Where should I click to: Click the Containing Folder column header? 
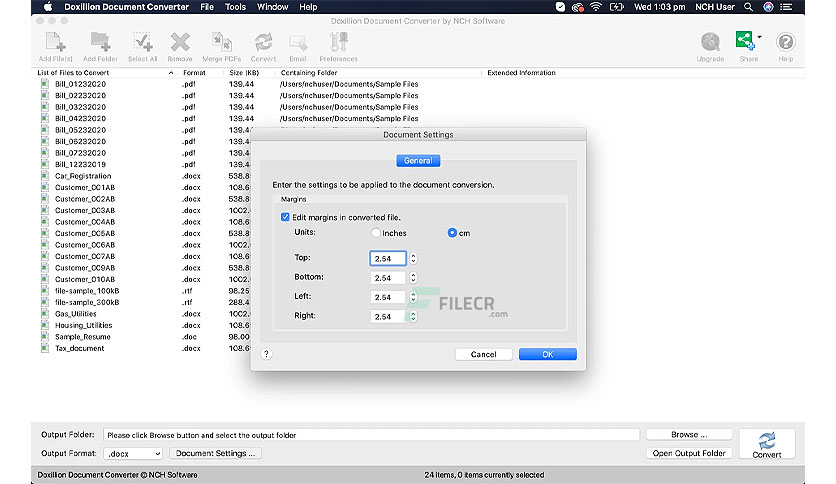pyautogui.click(x=309, y=72)
